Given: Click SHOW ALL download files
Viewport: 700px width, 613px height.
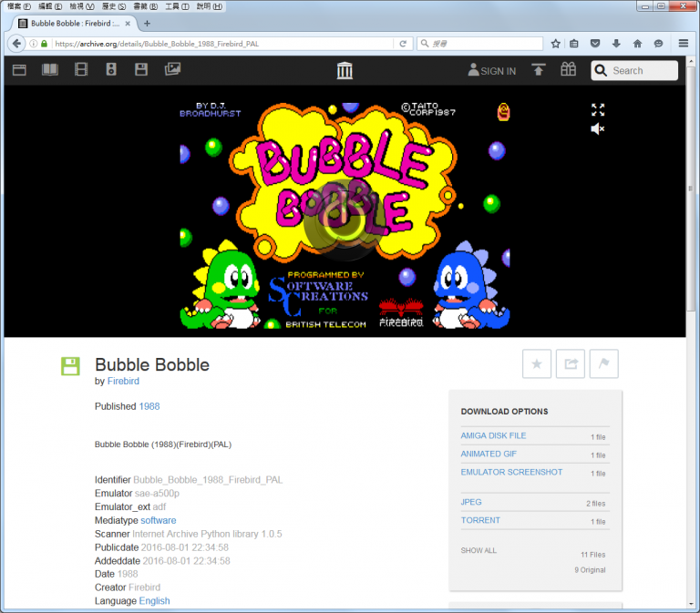Looking at the screenshot, I should point(479,550).
